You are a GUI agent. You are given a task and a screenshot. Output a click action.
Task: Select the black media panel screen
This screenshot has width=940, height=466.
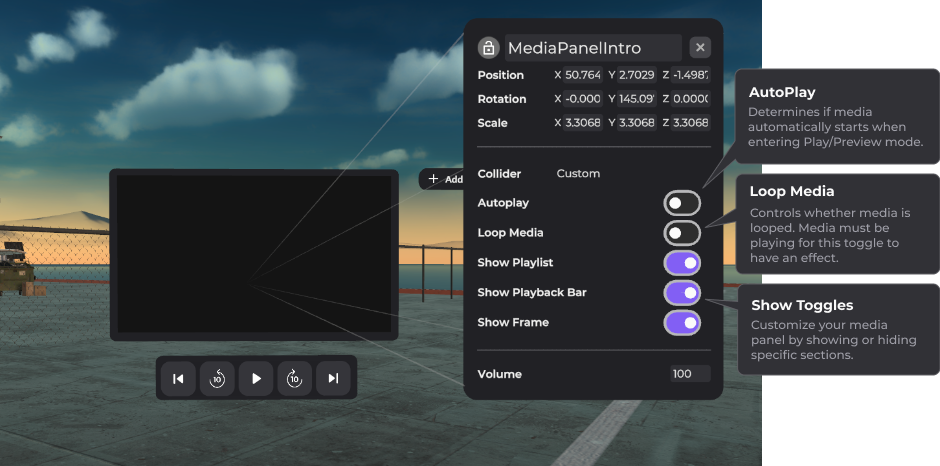pos(254,254)
